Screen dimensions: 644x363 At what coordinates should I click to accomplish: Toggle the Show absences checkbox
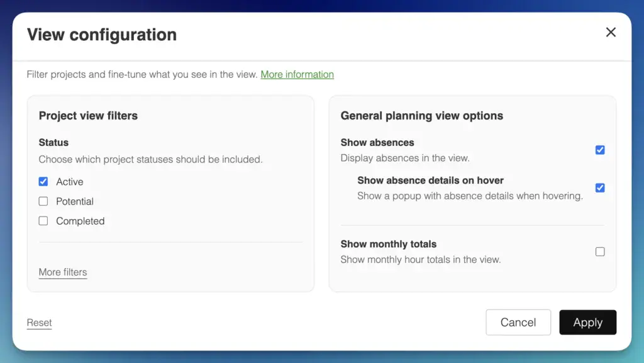600,150
